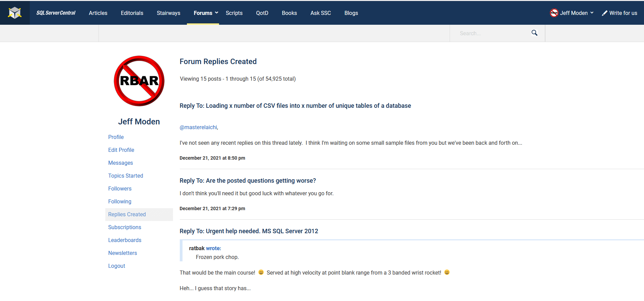View the Following list
Viewport: 644px width, 301px height.
pos(120,201)
